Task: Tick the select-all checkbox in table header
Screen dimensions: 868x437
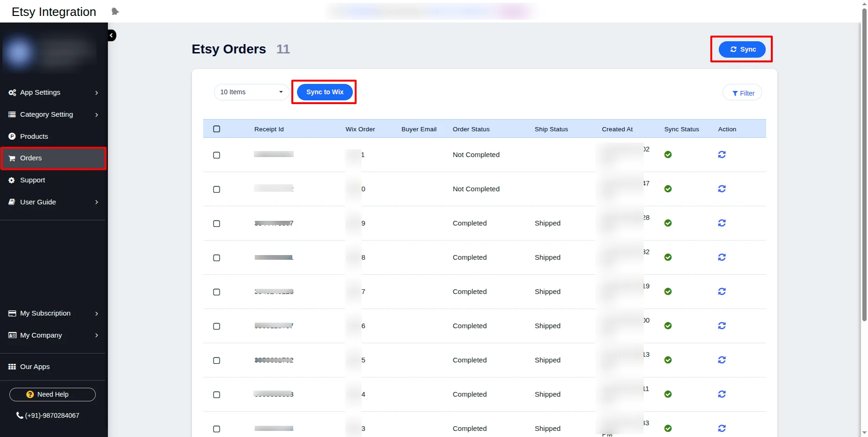Action: point(216,129)
